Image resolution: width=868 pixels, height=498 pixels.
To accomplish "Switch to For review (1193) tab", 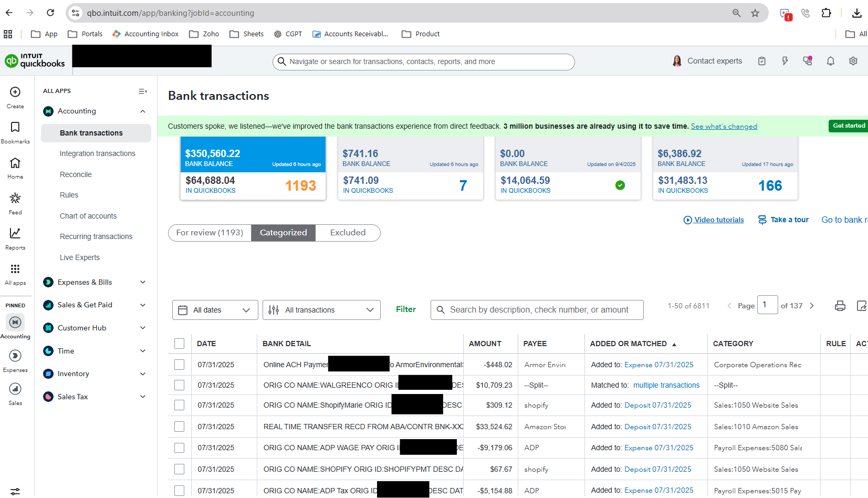I will pos(210,233).
